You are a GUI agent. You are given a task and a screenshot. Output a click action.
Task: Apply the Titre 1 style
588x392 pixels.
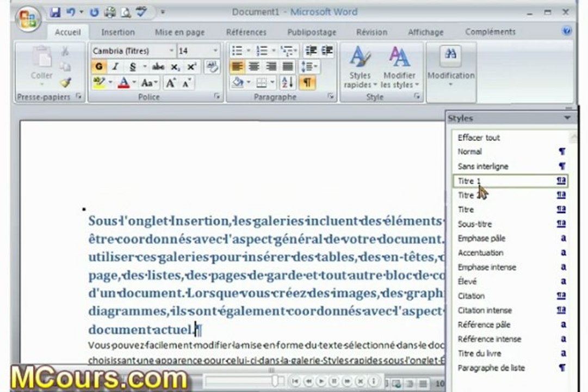tap(510, 181)
